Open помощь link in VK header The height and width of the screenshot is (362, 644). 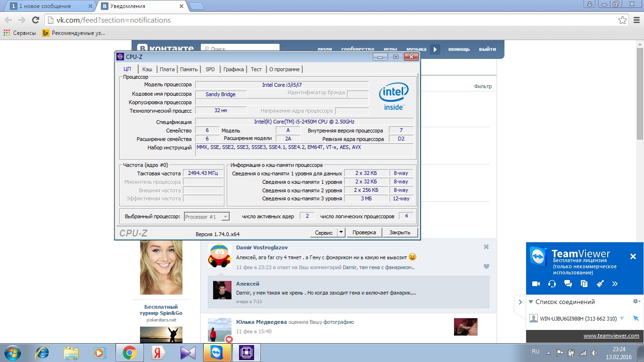[459, 49]
